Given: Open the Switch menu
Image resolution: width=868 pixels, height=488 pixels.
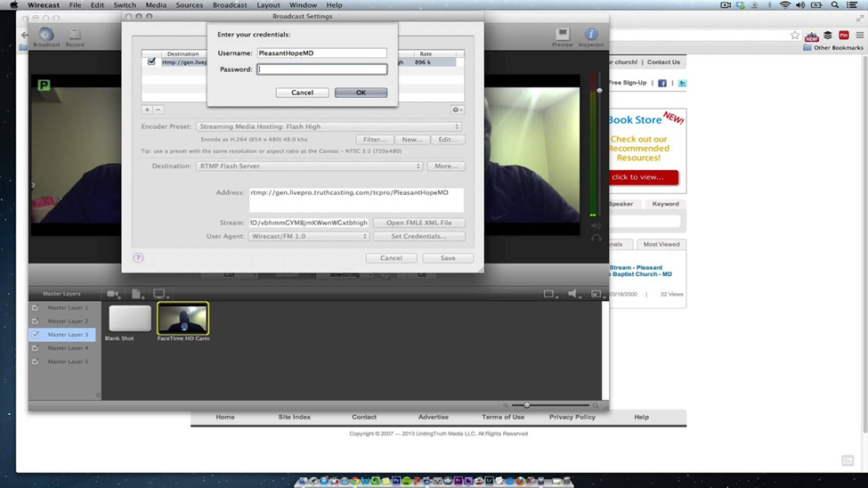Looking at the screenshot, I should [125, 5].
